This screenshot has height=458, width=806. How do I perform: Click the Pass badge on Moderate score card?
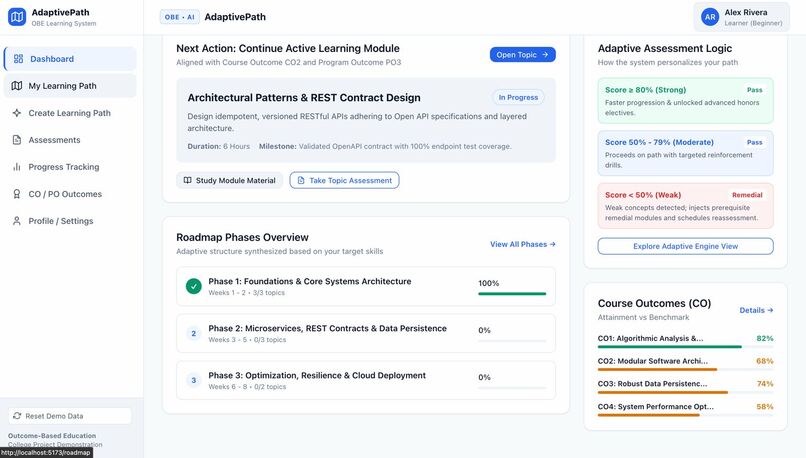tap(754, 142)
